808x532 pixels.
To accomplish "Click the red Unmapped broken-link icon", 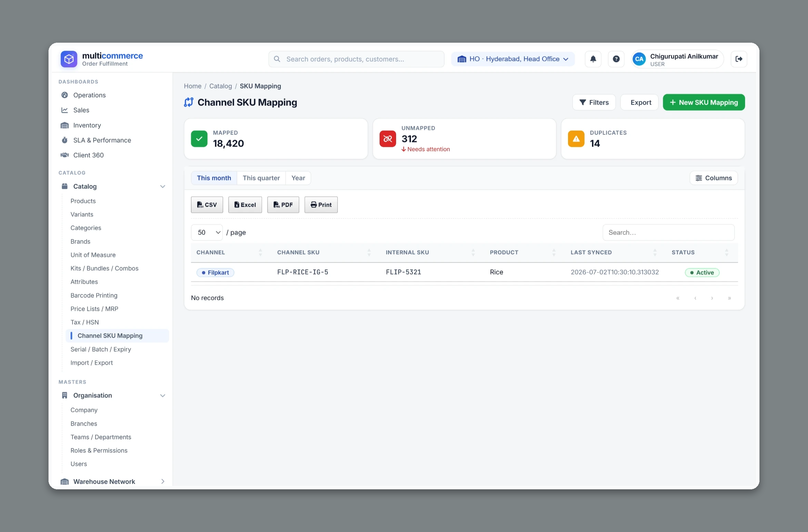I will click(x=387, y=139).
